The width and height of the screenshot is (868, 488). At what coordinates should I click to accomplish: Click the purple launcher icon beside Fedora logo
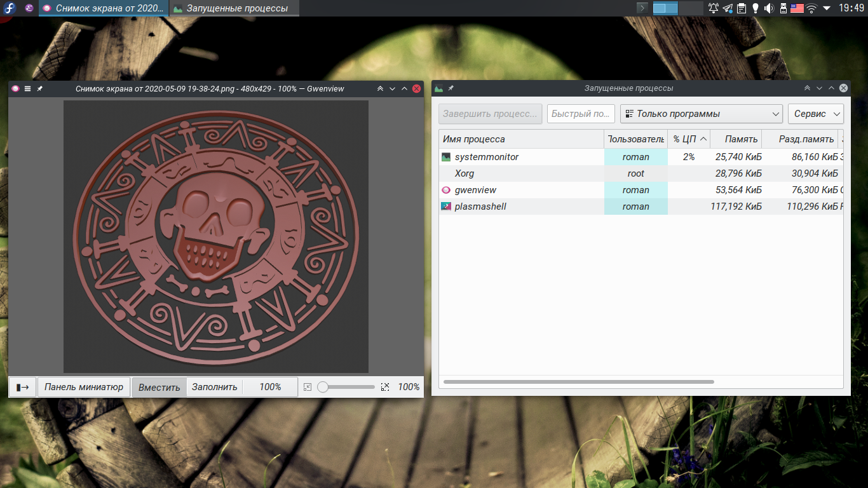[29, 8]
